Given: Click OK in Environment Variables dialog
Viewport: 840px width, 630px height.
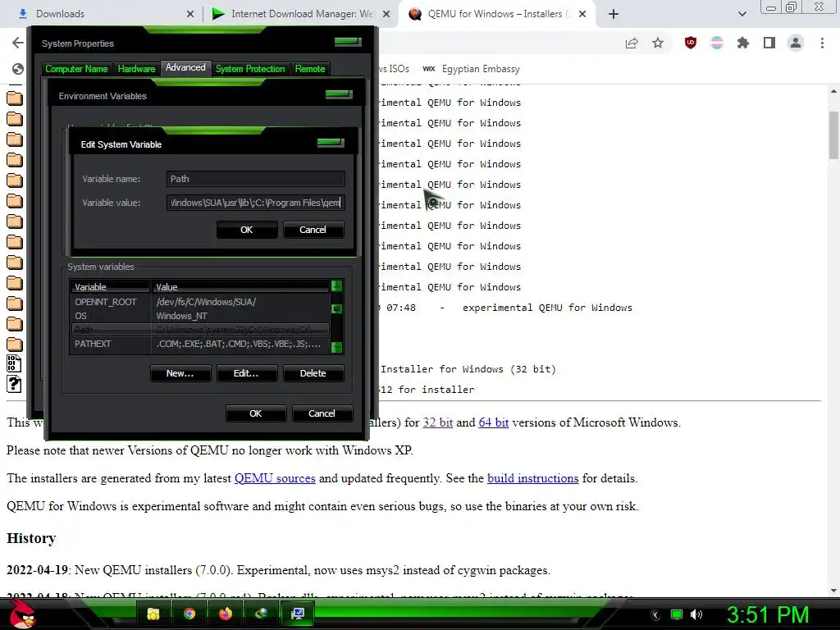Looking at the screenshot, I should (256, 413).
